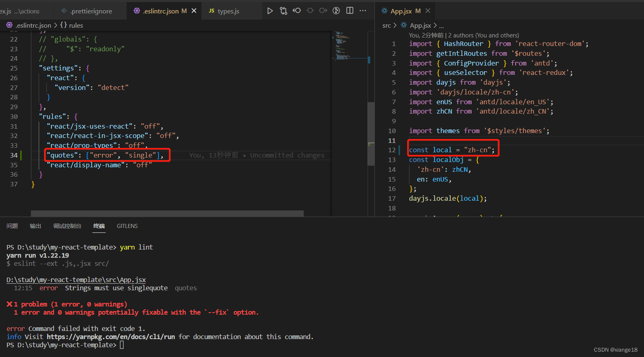This screenshot has height=357, width=644.
Task: Click the ConfigProvider import line
Action: coord(483,63)
